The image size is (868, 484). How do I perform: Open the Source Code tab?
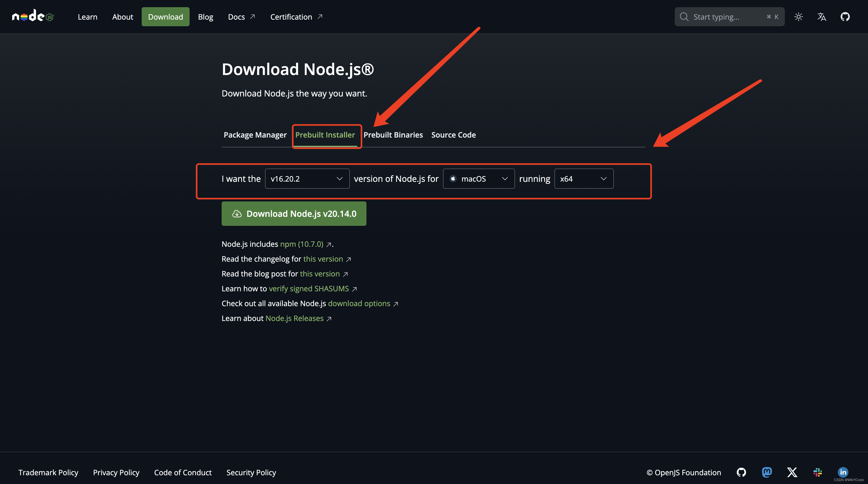click(453, 135)
